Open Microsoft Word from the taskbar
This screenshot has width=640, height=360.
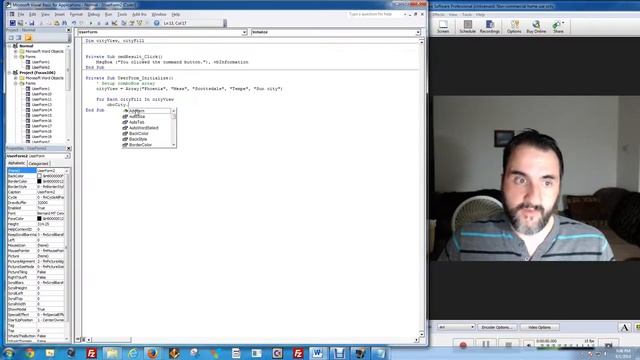coord(318,353)
